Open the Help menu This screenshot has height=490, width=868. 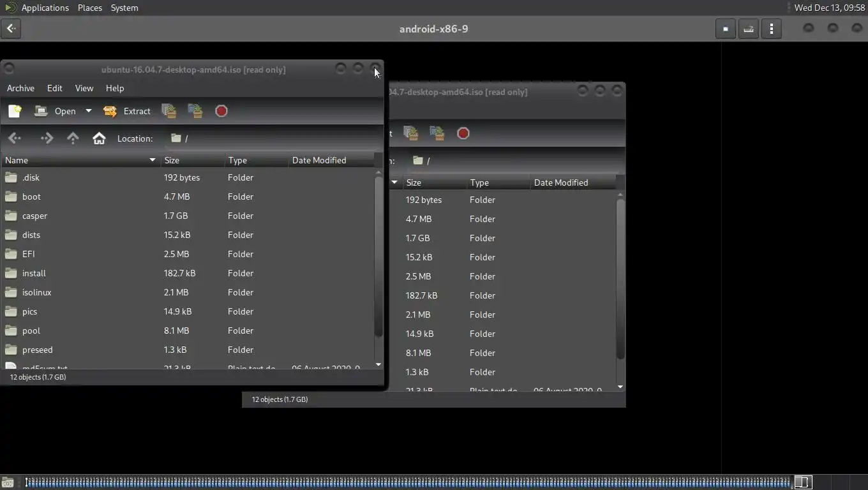click(115, 88)
